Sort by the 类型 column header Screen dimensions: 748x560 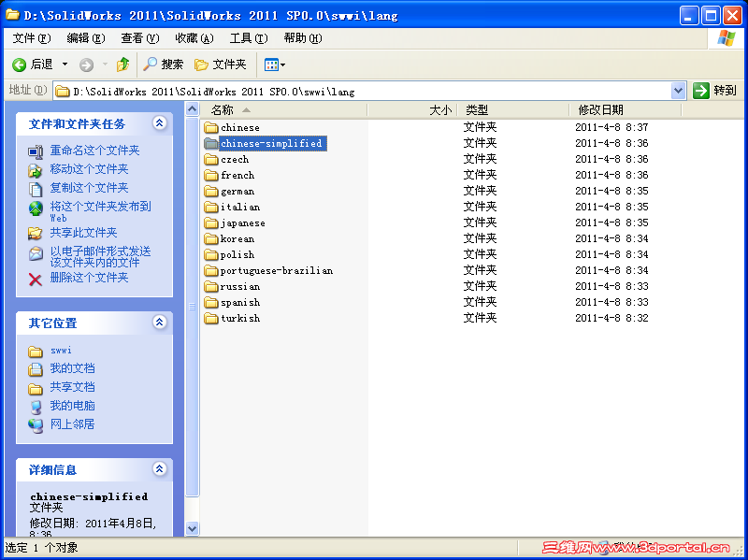pyautogui.click(x=513, y=109)
